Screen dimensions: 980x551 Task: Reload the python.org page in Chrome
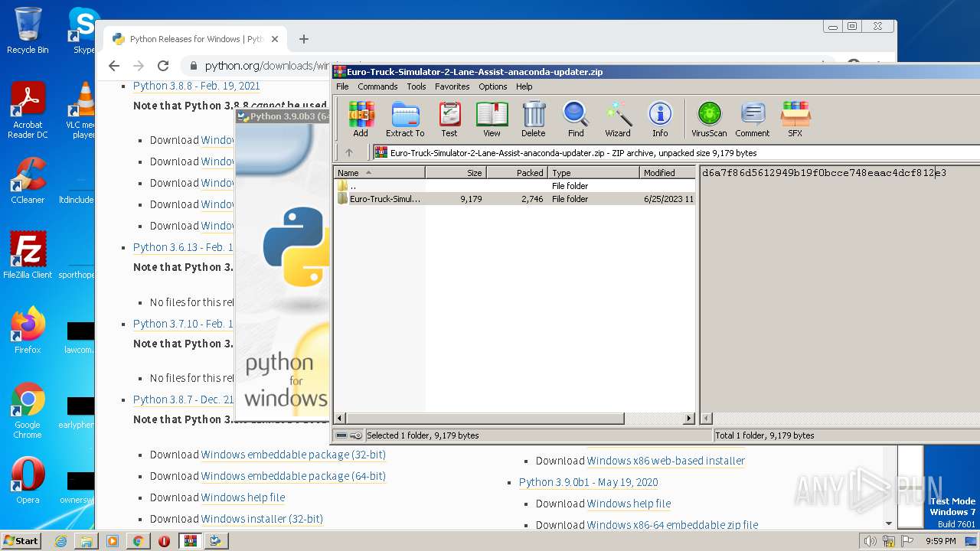click(163, 66)
